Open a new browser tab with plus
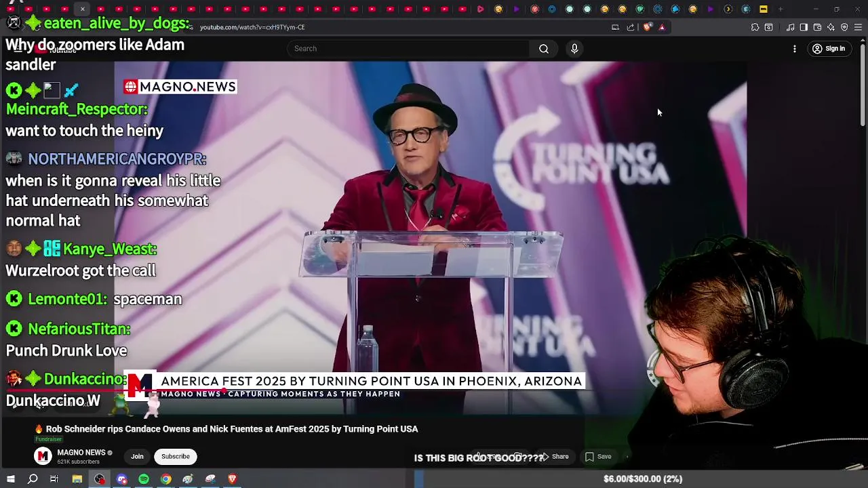This screenshot has height=488, width=868. pos(781,9)
